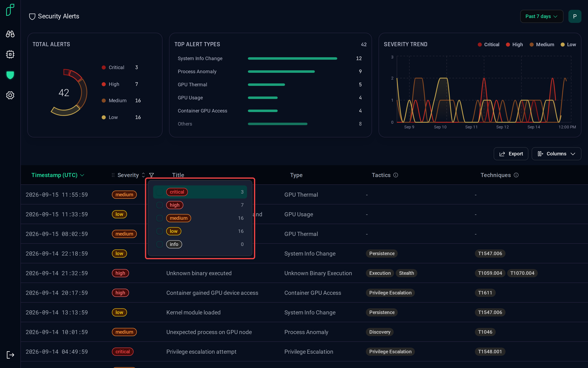588x368 pixels.
Task: Check the high severity filter checkbox
Action: [x=160, y=205]
